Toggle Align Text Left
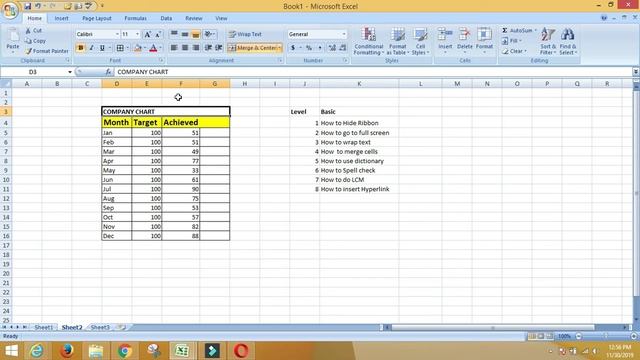 point(174,48)
